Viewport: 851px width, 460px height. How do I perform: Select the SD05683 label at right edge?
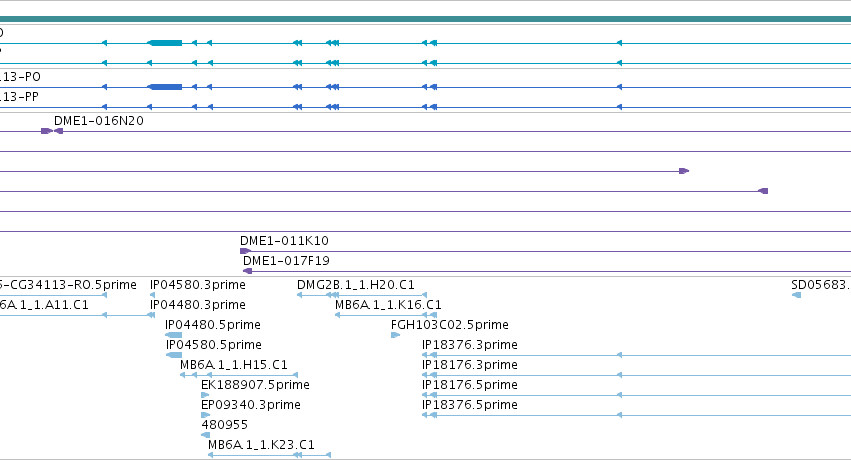coord(821,285)
